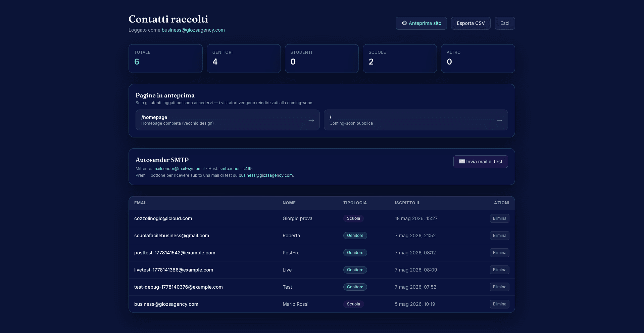Click the smtp.ionos.it:465 host value
Viewport: 644px width, 333px height.
point(236,169)
